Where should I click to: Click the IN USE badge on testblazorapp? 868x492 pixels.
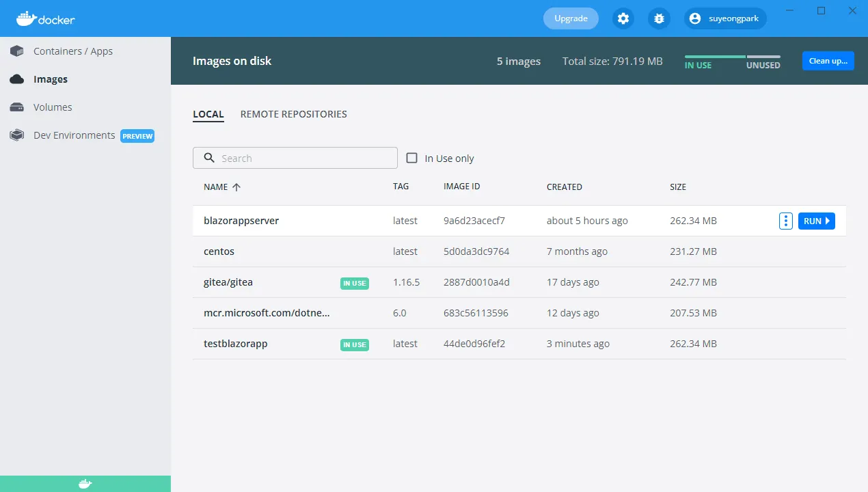(x=355, y=344)
